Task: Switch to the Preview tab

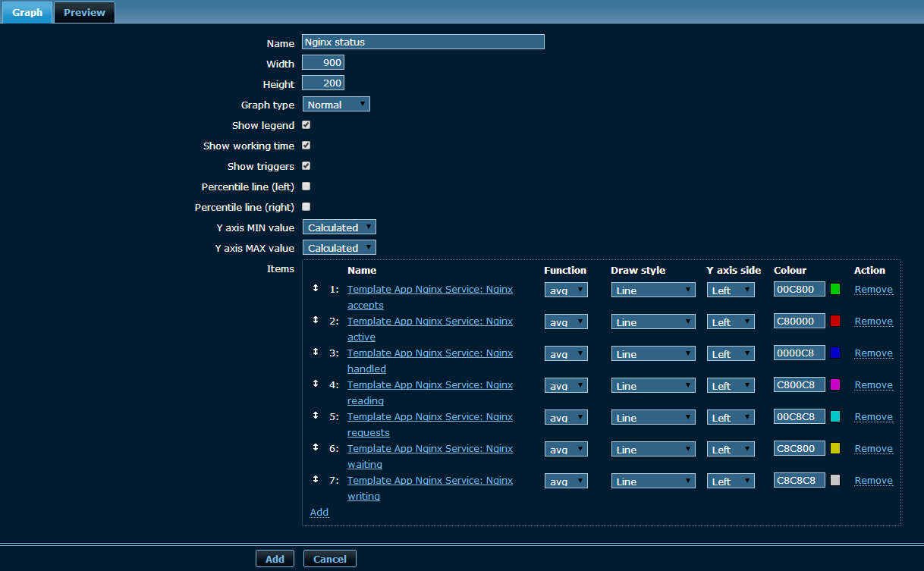Action: tap(84, 12)
